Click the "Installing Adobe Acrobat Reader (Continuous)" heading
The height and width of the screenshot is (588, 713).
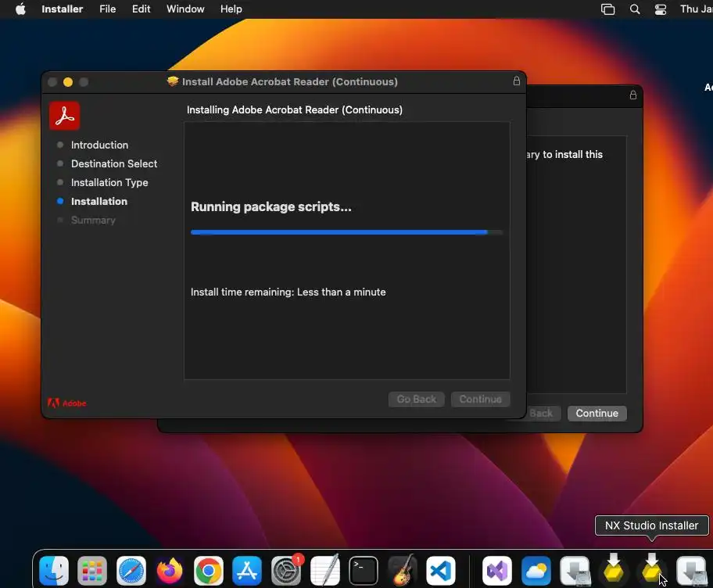295,110
